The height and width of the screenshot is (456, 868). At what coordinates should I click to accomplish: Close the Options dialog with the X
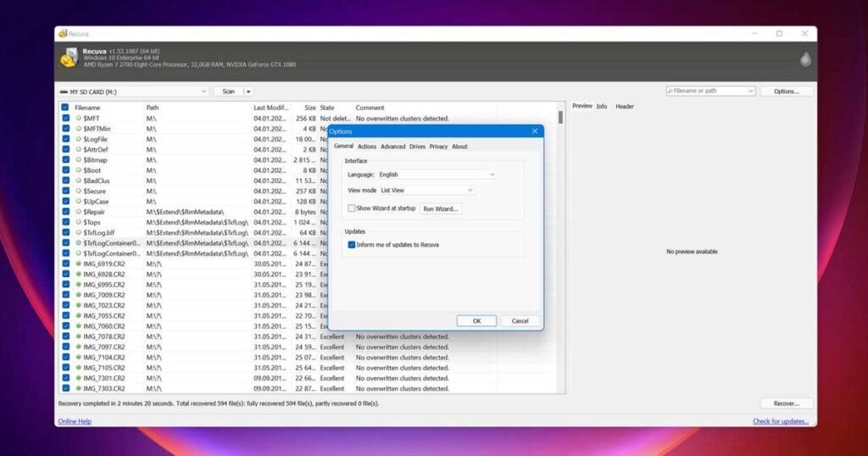(534, 131)
